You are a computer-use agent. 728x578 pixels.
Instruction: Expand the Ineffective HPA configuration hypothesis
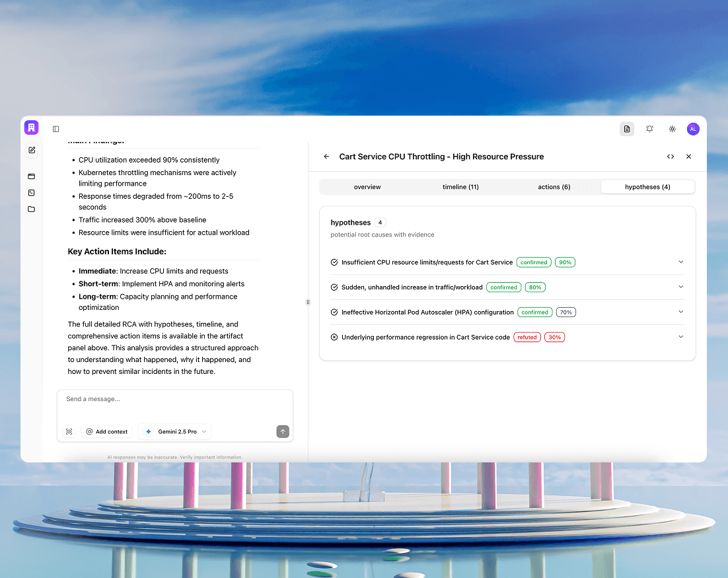point(681,312)
